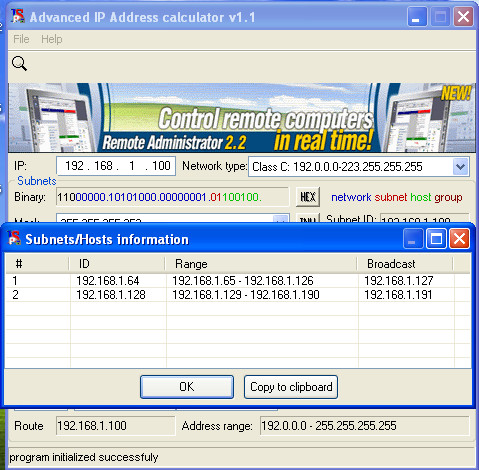Screen dimensions: 479x470
Task: Click the app icon in main title bar
Action: (18, 16)
